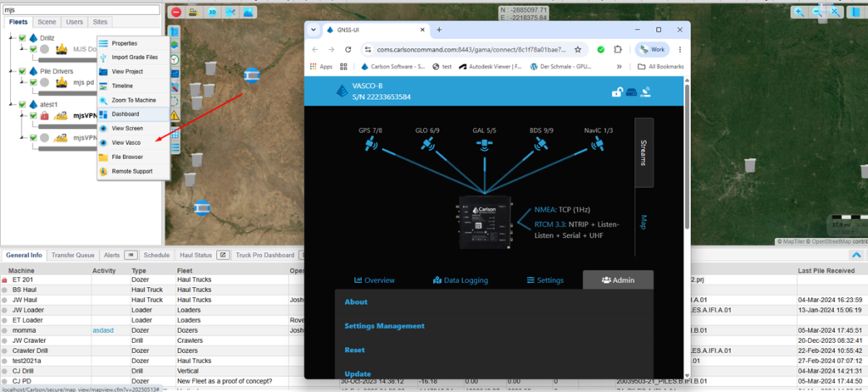Click the receiver device icon in VASCO-B header
Screen dimensions: 868x392
click(632, 92)
